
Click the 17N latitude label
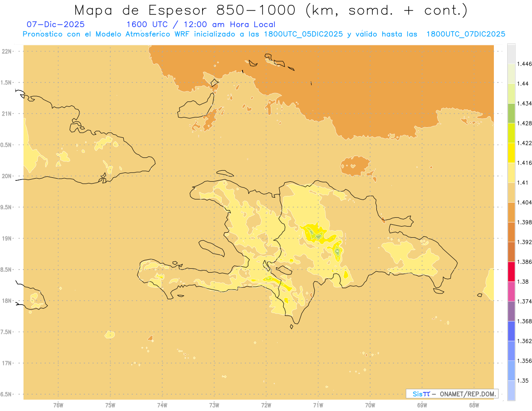pos(7,364)
